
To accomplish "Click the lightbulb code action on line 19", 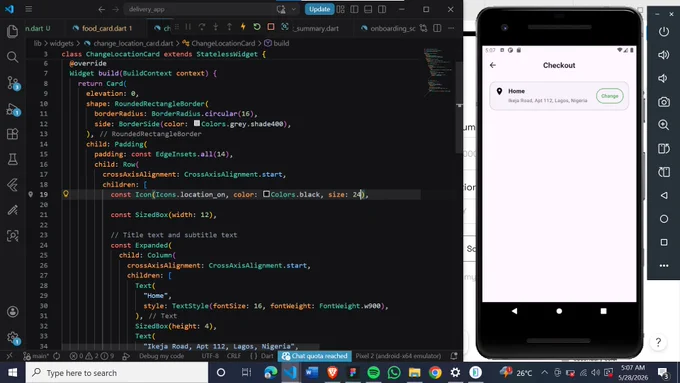I will 66,194.
